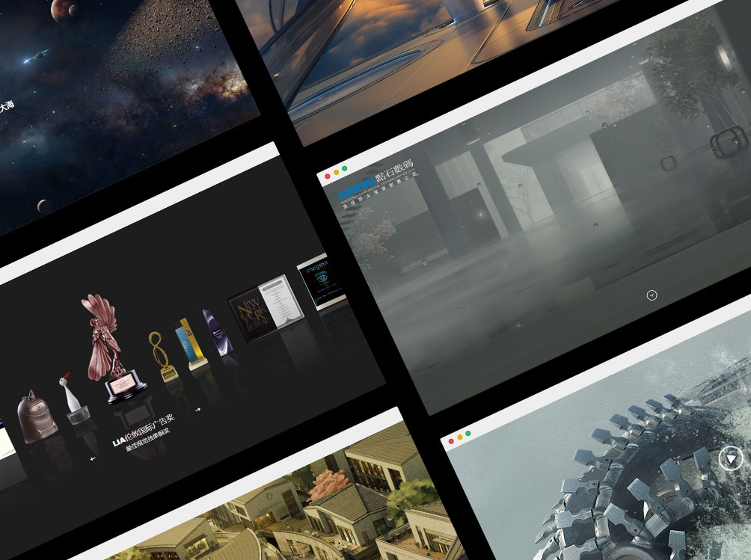Click the circular scroll-down icon on foggy scene
This screenshot has height=560, width=751.
tap(652, 295)
